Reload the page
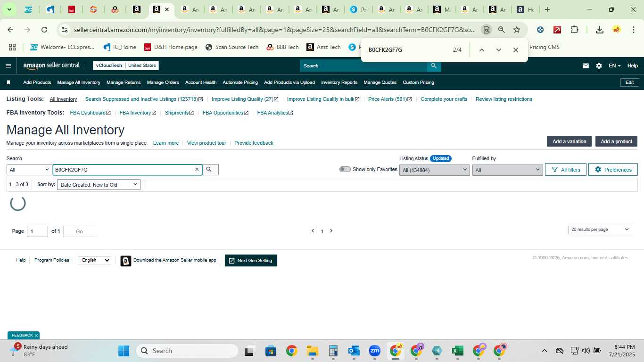The height and width of the screenshot is (362, 644). click(x=44, y=30)
